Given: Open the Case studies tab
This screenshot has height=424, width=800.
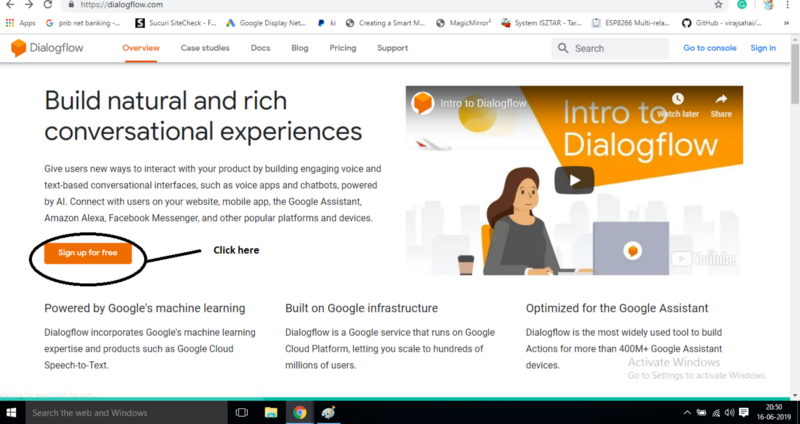Looking at the screenshot, I should coord(205,48).
